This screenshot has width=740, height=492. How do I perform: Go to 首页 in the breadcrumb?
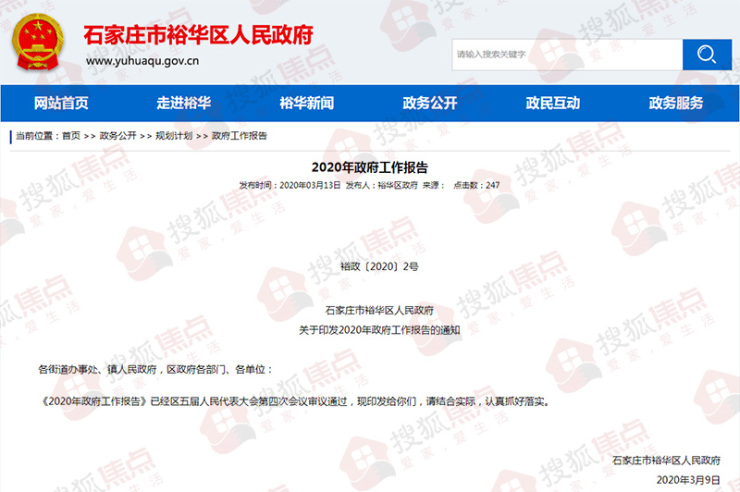(x=71, y=136)
